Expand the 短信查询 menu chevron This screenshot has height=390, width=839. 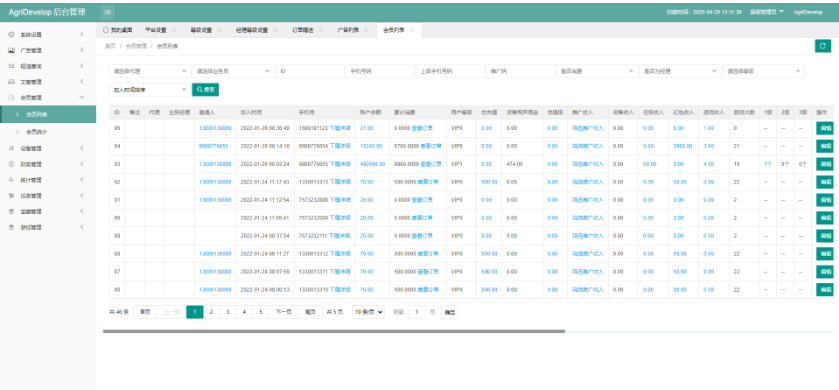pos(82,66)
